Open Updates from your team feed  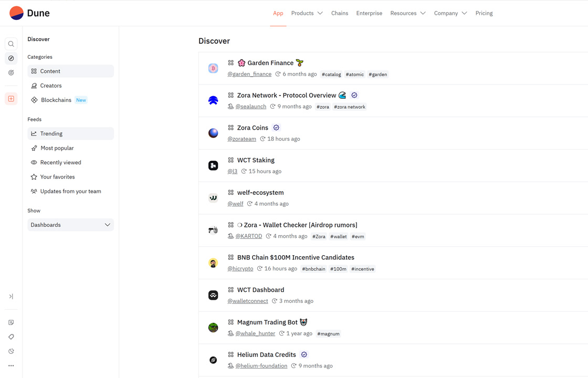tap(70, 191)
